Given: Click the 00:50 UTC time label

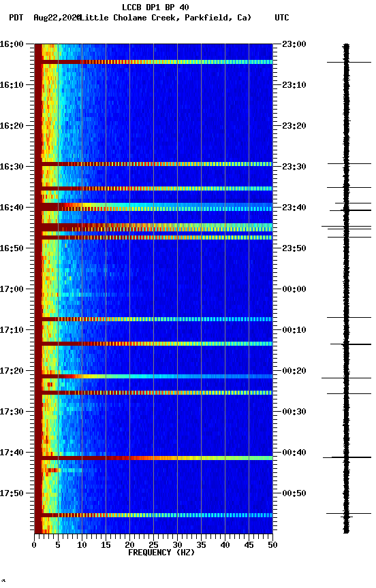Looking at the screenshot, I should coord(294,493).
